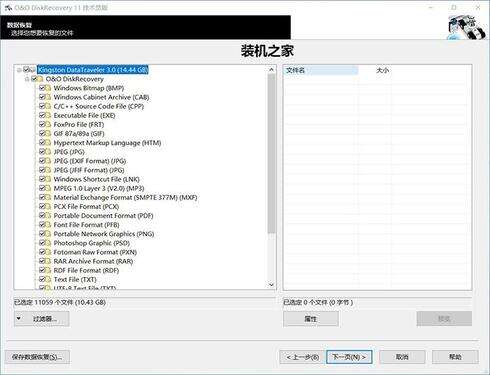490x375 pixels.
Task: Click scroll down arrow of file tree
Action: tap(271, 285)
